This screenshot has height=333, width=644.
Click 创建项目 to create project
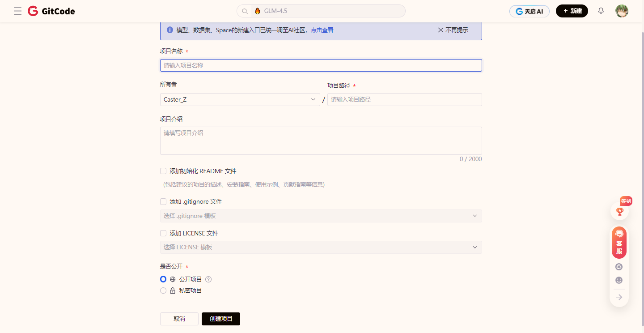click(221, 319)
